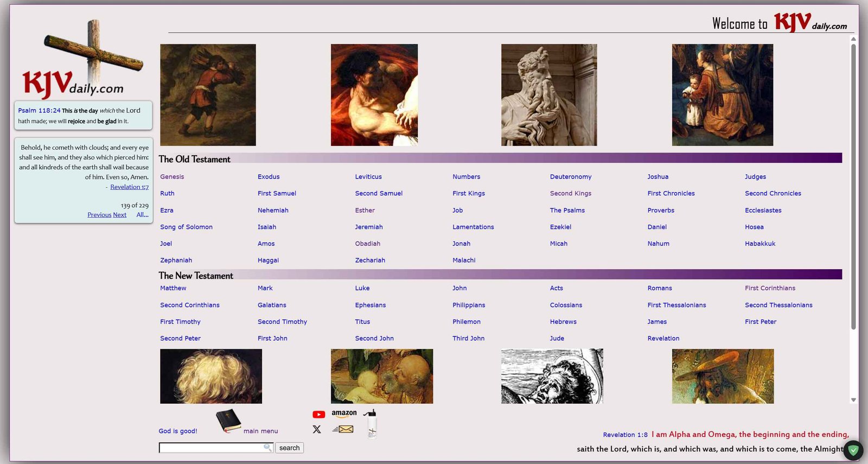Open the Psalm 118:24 reference
This screenshot has height=464, width=868.
pyautogui.click(x=39, y=111)
